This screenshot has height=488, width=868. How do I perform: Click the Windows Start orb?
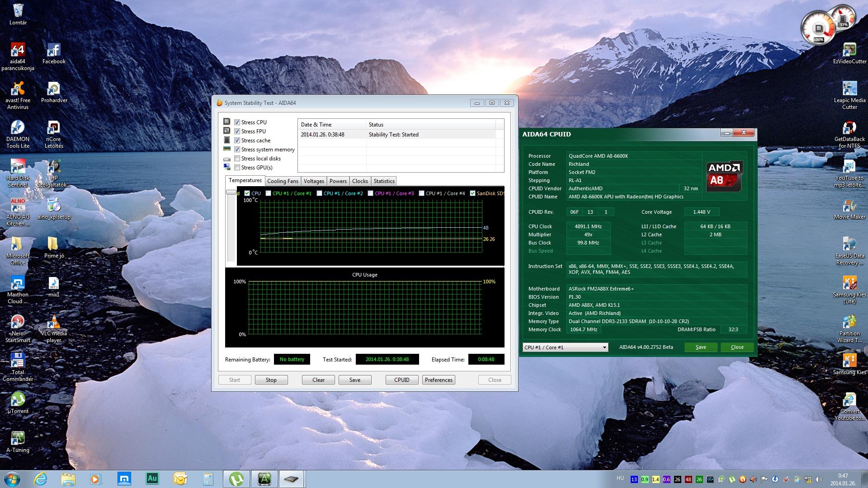(x=11, y=479)
